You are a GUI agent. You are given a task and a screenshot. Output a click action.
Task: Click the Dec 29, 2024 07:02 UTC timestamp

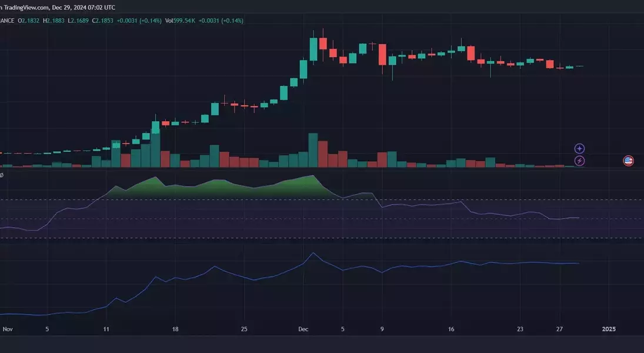point(84,8)
